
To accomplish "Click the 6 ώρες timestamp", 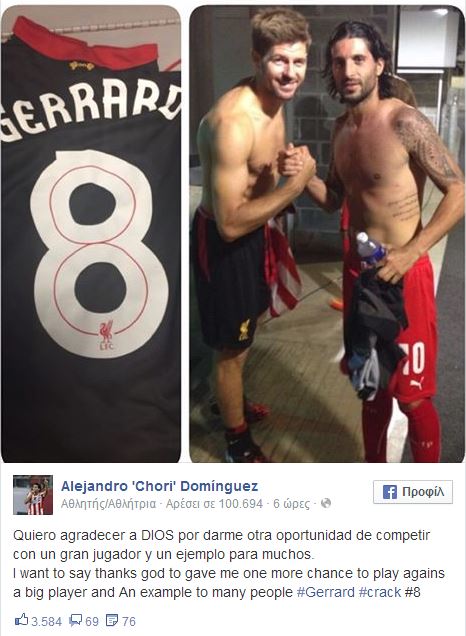I will [x=292, y=504].
